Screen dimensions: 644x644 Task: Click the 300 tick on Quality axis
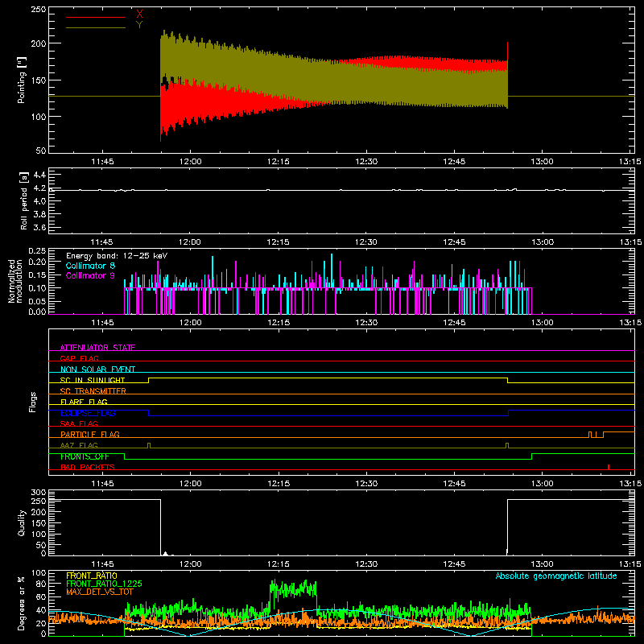click(x=39, y=493)
